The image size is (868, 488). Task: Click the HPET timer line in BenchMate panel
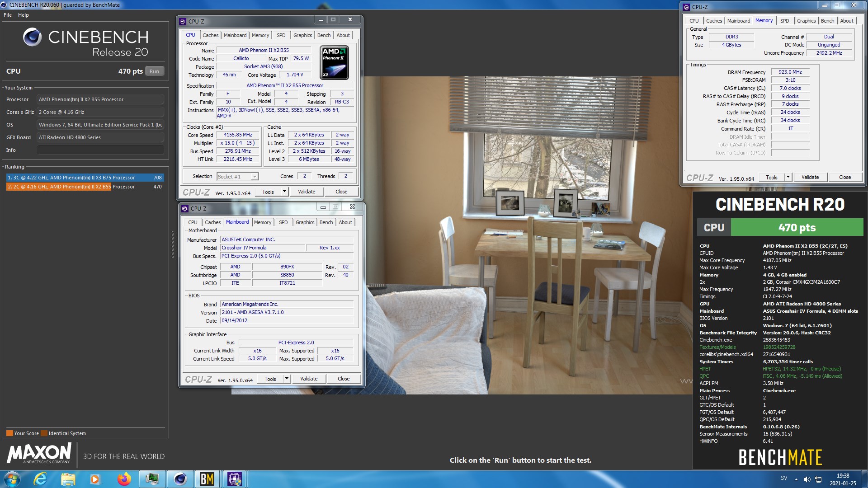(770, 369)
